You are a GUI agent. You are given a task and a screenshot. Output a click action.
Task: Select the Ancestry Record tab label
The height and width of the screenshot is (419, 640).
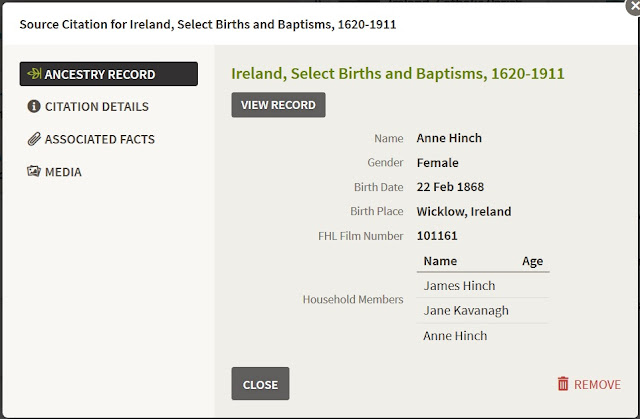(100, 74)
